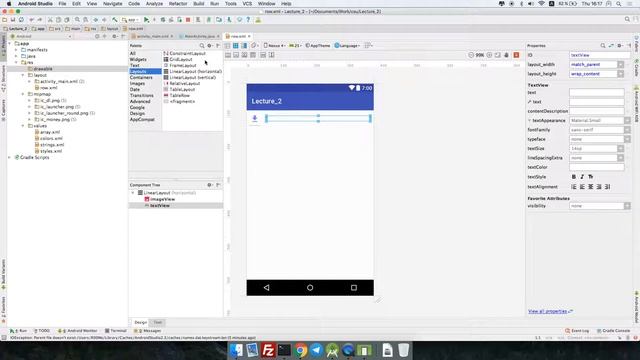
Task: Expand the java folder
Action: coord(17,56)
